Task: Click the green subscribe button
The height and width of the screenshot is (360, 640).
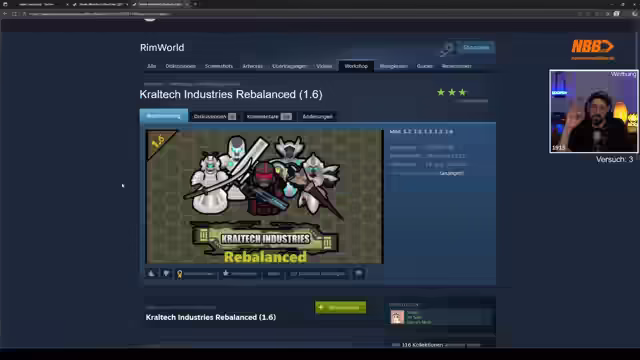Action: (340, 307)
